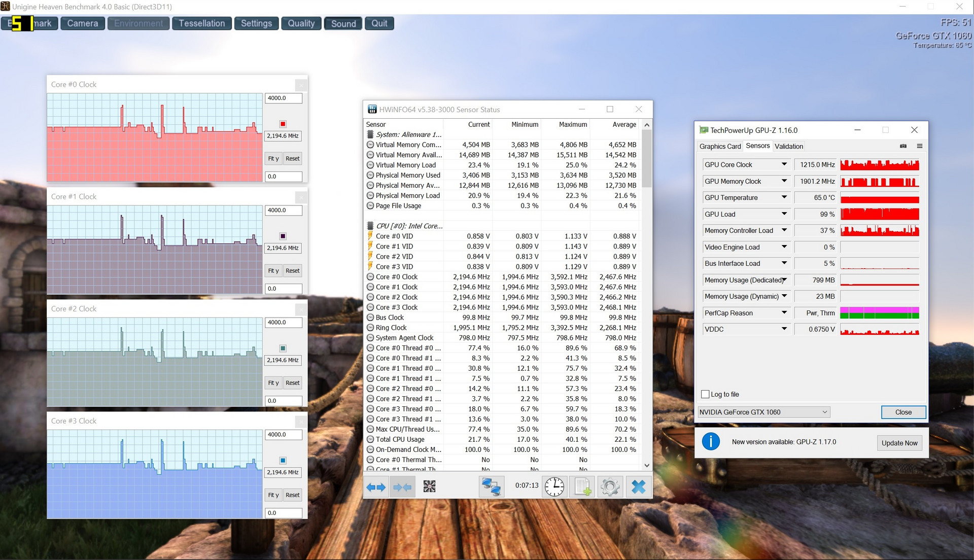Open the Bus Interface Load dropdown arrow
Screen dimensions: 974x560
point(784,263)
